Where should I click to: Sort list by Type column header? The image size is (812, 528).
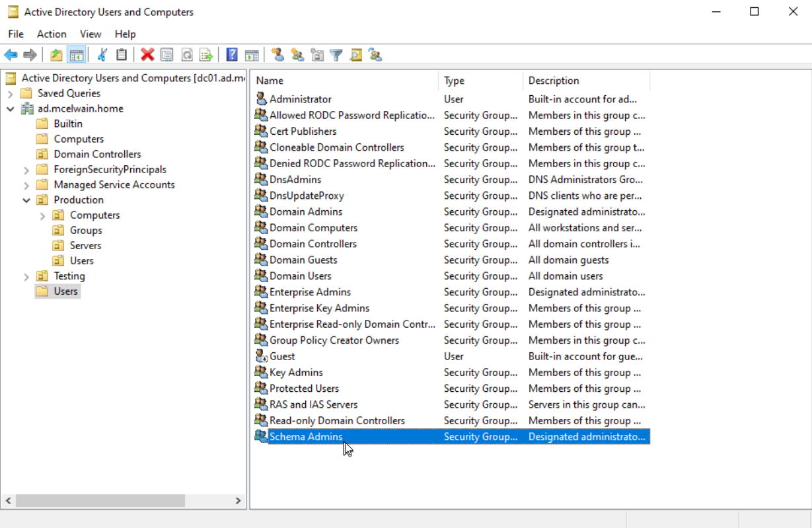(x=480, y=81)
